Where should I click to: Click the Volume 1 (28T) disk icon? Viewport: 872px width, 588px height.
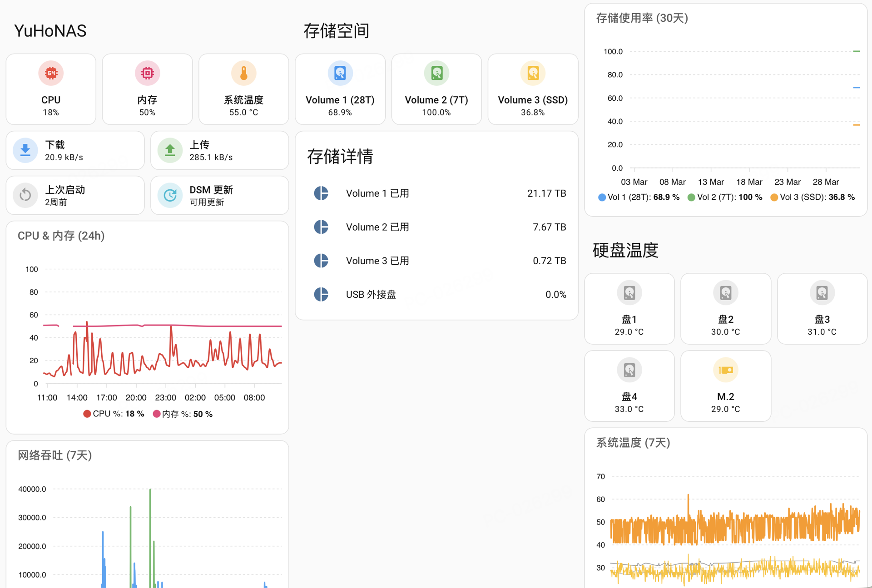tap(340, 73)
